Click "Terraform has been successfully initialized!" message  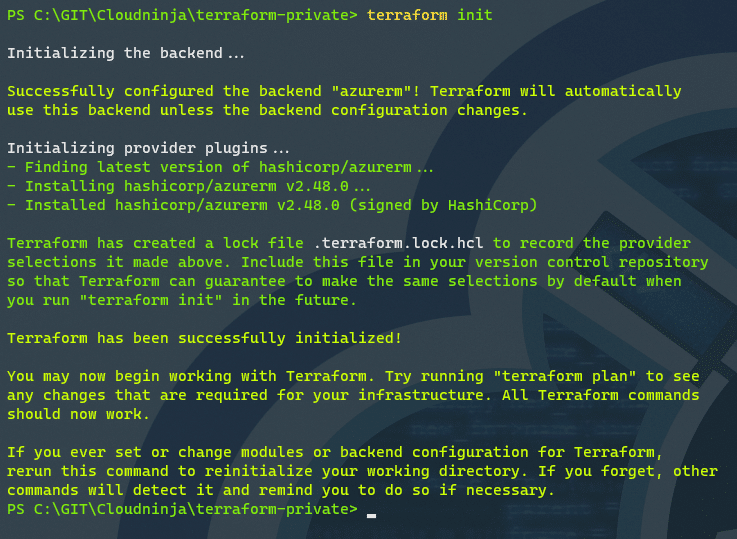click(x=204, y=338)
